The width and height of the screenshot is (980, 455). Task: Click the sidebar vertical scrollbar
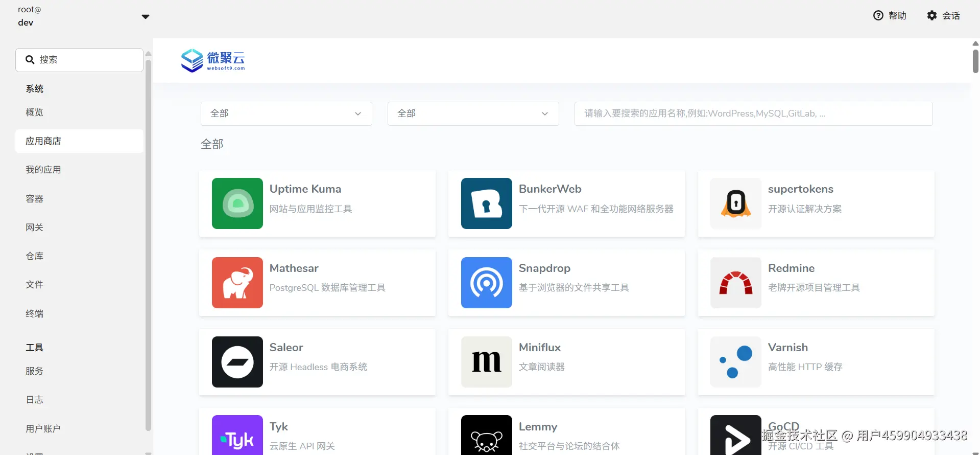pyautogui.click(x=148, y=245)
